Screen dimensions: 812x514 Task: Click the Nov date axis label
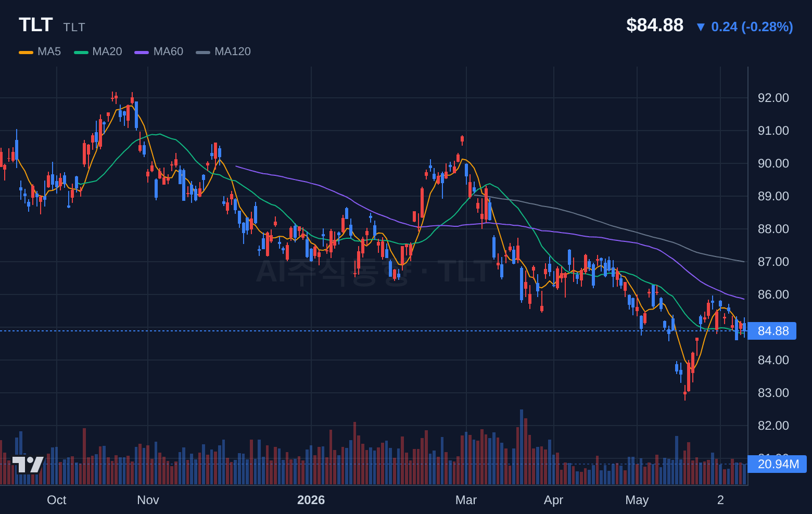coord(148,500)
